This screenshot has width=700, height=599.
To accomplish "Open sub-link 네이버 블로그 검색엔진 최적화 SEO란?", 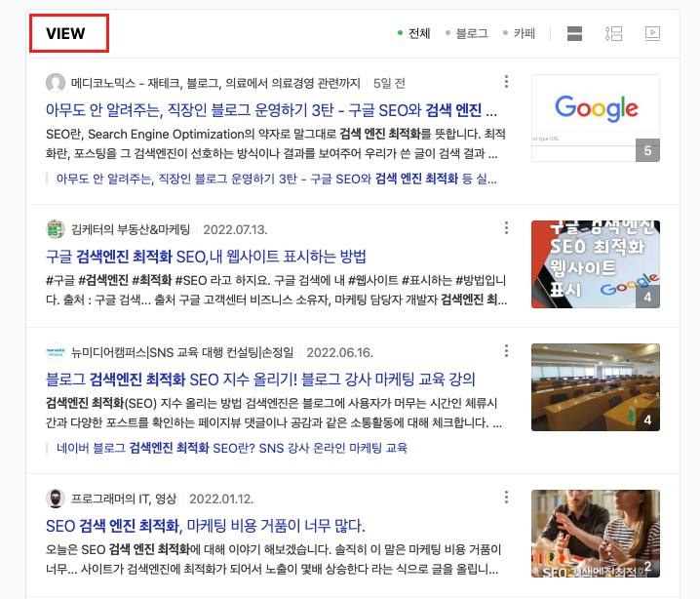I will (x=232, y=448).
